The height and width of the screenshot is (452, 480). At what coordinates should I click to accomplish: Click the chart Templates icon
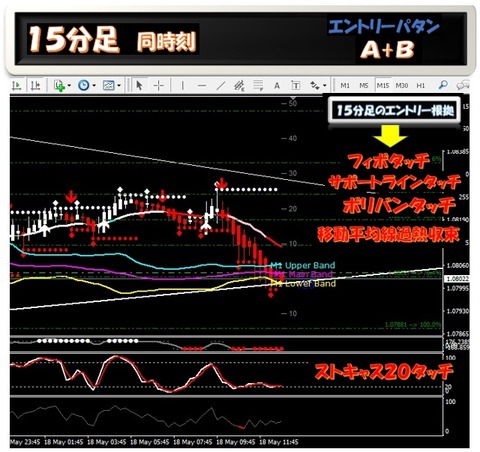point(109,86)
